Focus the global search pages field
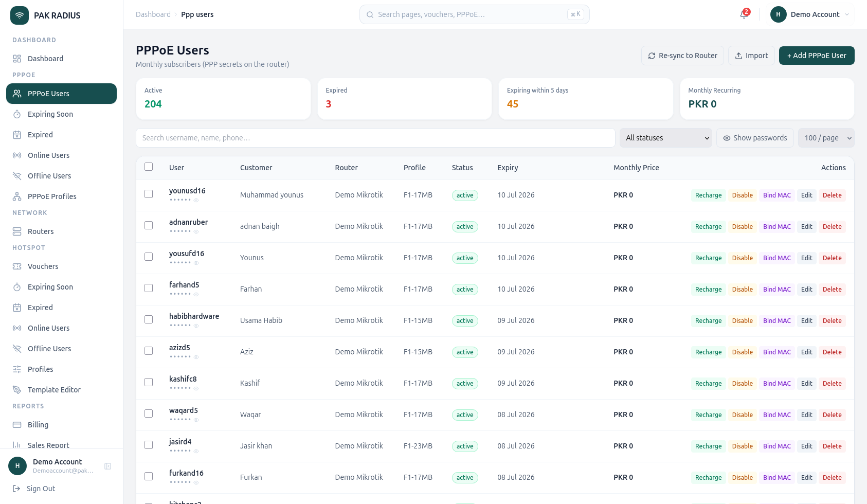The image size is (867, 504). 474,14
